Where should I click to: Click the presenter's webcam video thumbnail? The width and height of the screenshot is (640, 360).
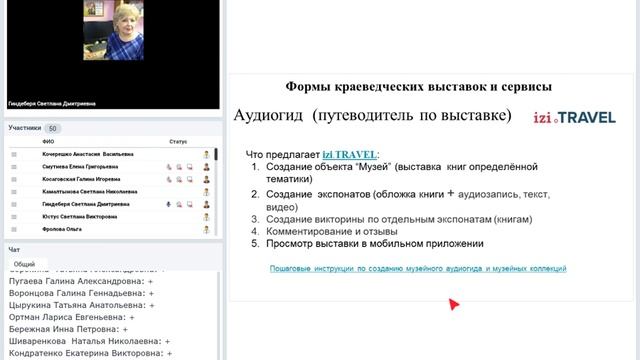pos(113,30)
